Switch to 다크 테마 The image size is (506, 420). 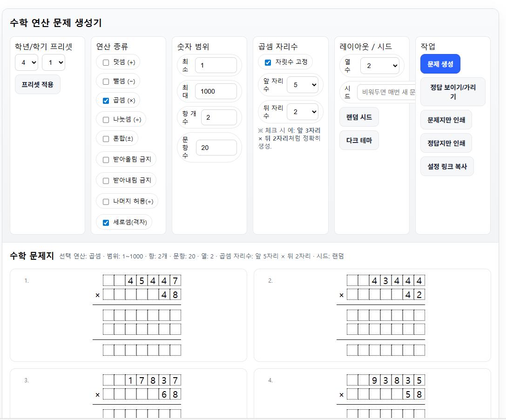tap(359, 141)
